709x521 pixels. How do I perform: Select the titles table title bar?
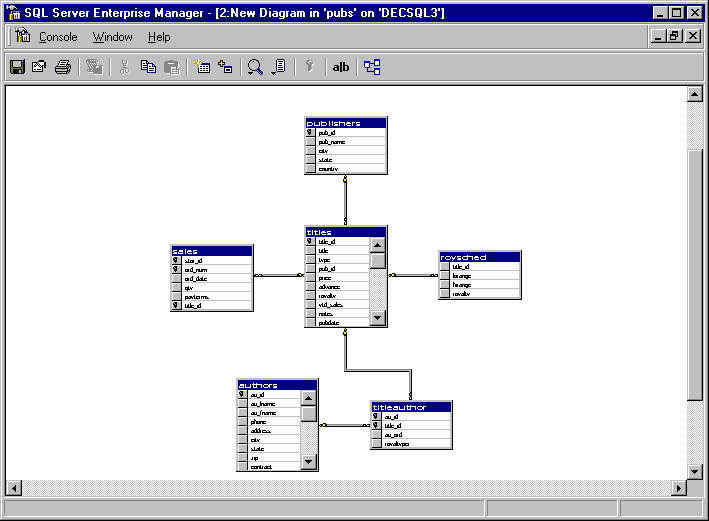(x=346, y=232)
